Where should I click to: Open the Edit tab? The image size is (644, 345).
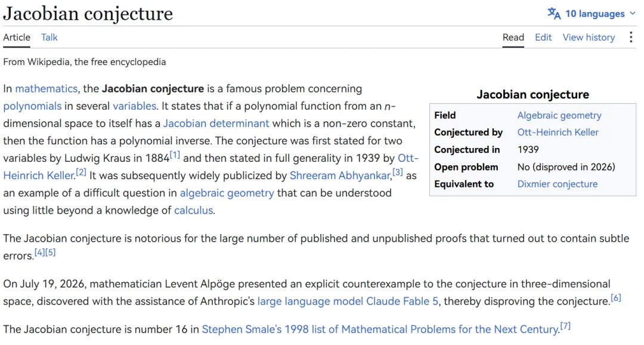543,38
